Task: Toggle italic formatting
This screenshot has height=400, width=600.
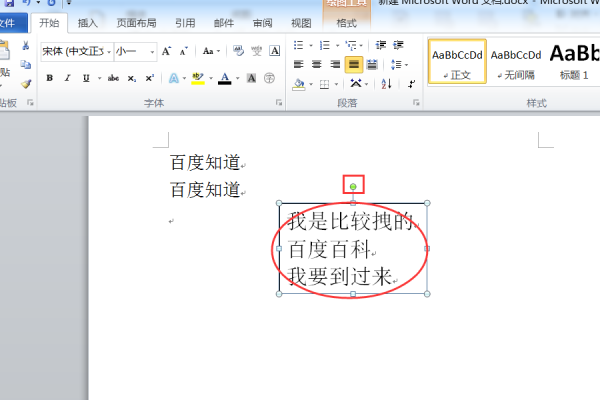Action: coord(68,78)
